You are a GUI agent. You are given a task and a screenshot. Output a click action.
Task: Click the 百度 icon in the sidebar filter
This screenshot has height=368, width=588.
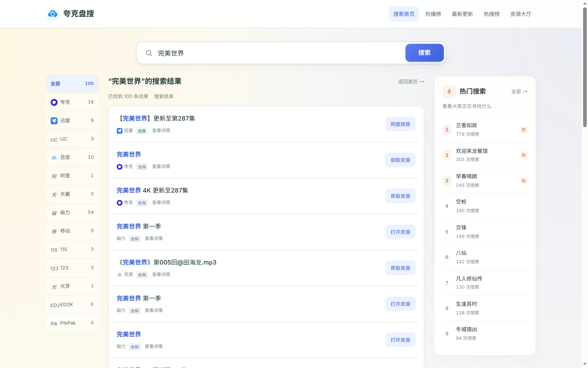click(x=54, y=158)
